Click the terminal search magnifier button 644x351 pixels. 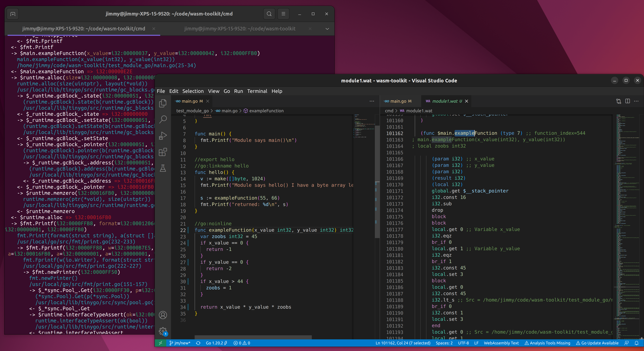(269, 14)
